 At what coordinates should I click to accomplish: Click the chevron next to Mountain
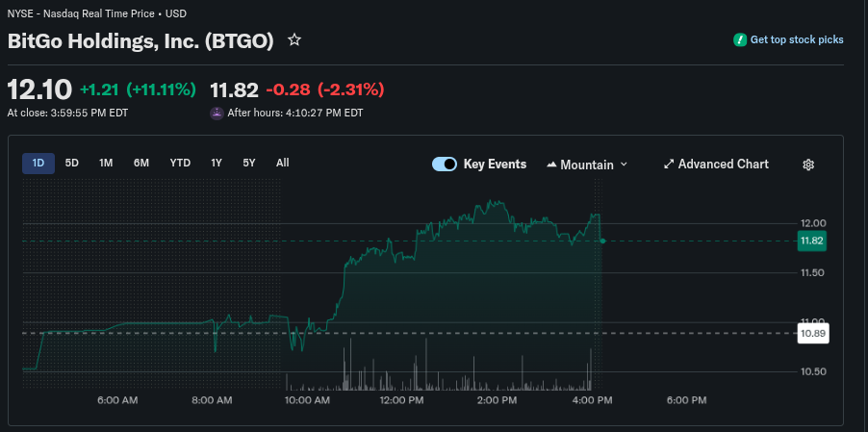click(x=624, y=165)
